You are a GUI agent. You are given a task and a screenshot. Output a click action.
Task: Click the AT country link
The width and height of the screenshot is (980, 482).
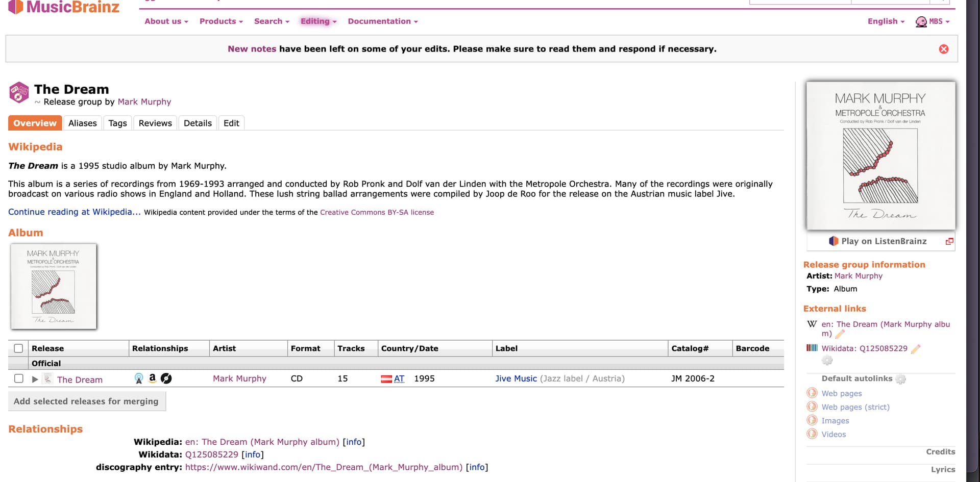pos(399,378)
